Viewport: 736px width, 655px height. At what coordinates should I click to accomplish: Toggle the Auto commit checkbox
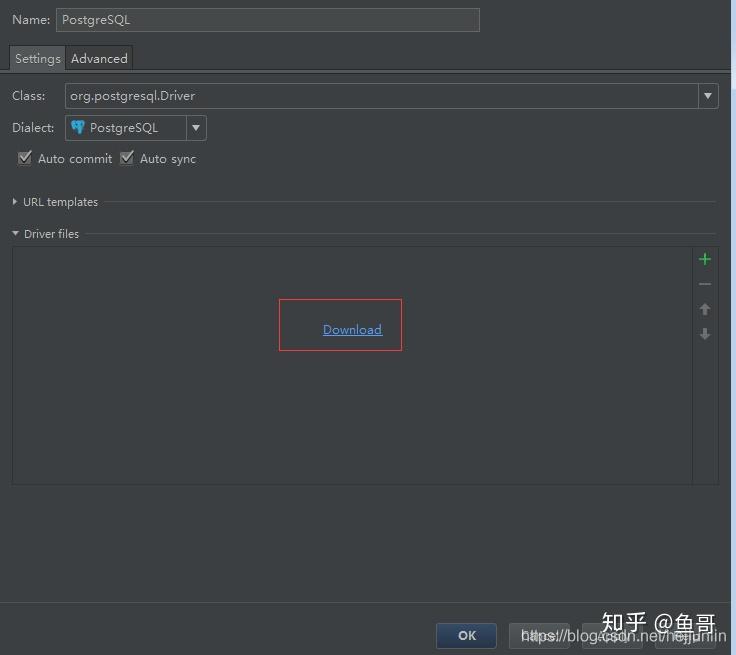tap(25, 158)
